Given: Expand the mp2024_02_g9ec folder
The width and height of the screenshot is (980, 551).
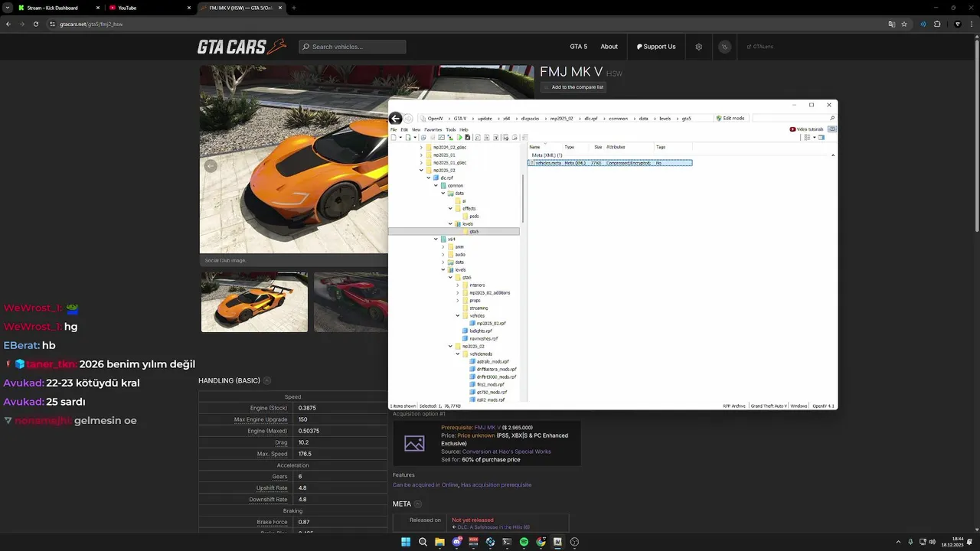Looking at the screenshot, I should click(421, 147).
